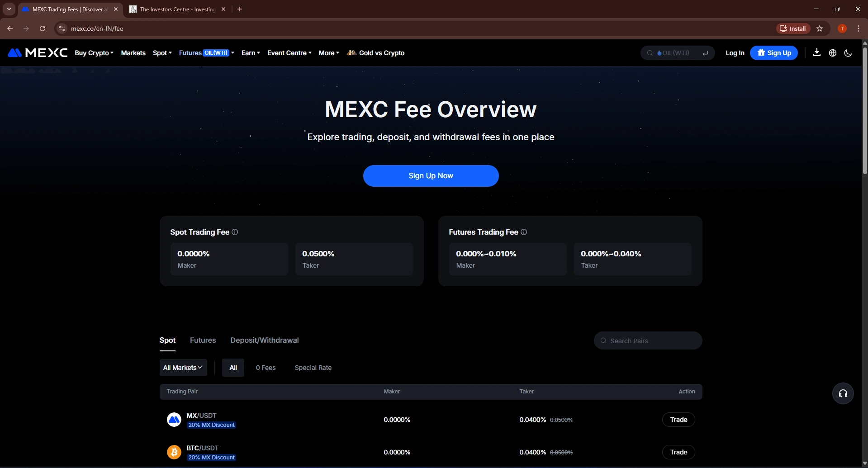Switch to the Deposit/Withdrawal tab
Screen dimensions: 868x468
point(265,340)
